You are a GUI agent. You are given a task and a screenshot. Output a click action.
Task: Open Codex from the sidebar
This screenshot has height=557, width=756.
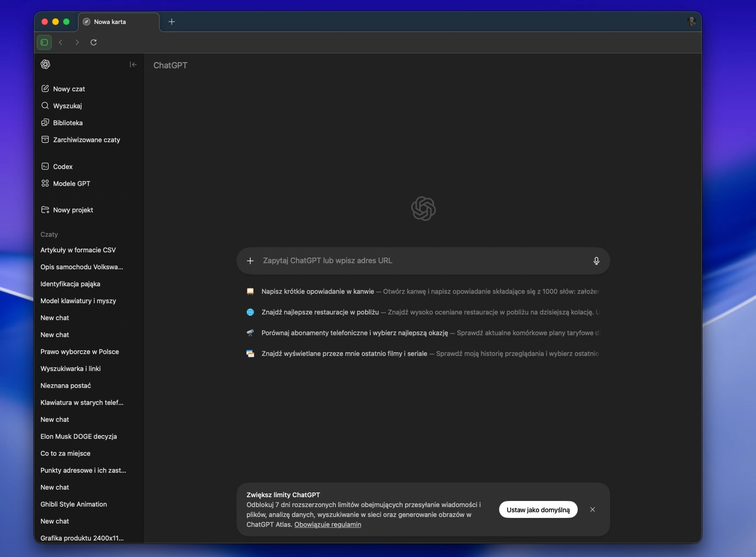click(x=63, y=167)
